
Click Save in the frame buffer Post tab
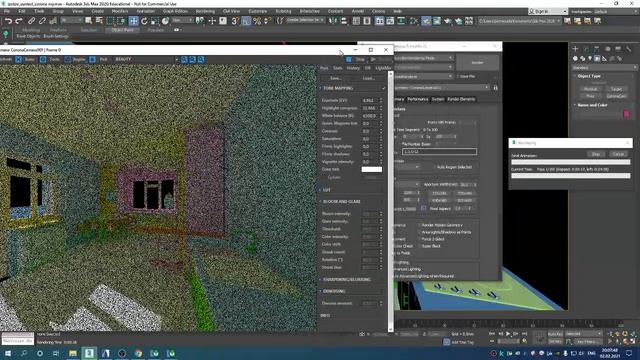click(x=336, y=78)
